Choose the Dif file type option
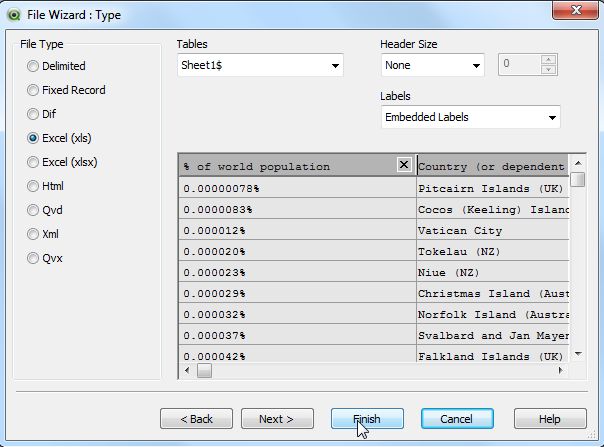Viewport: 604px width, 447px height. click(x=42, y=114)
